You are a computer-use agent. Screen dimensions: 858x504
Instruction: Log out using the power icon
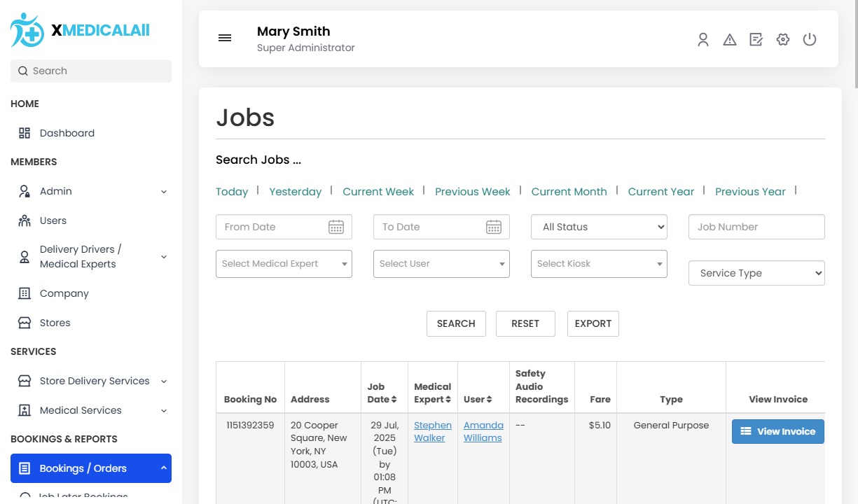coord(810,40)
